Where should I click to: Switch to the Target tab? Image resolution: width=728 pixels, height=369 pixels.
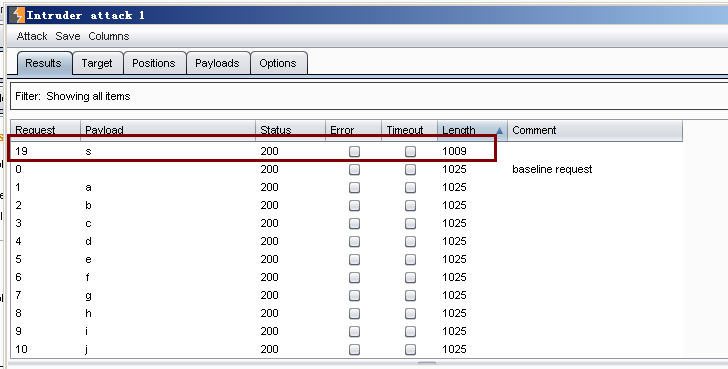point(97,63)
